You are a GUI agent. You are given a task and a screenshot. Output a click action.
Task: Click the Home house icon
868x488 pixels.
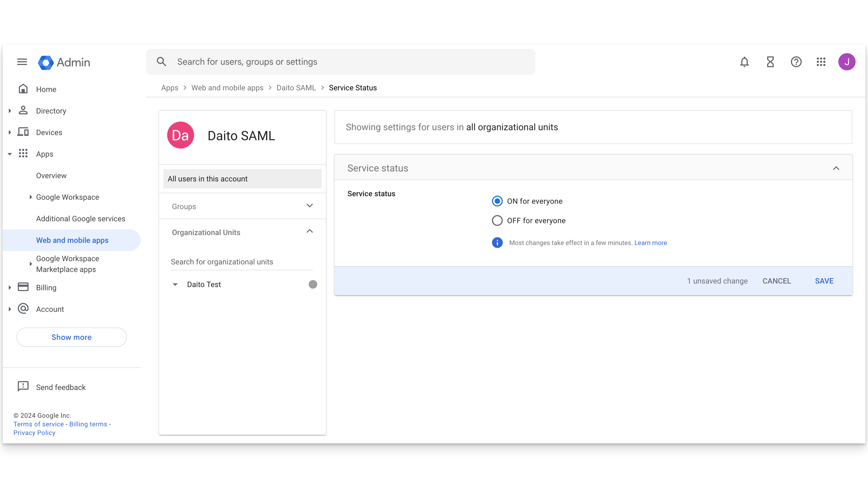(x=23, y=89)
